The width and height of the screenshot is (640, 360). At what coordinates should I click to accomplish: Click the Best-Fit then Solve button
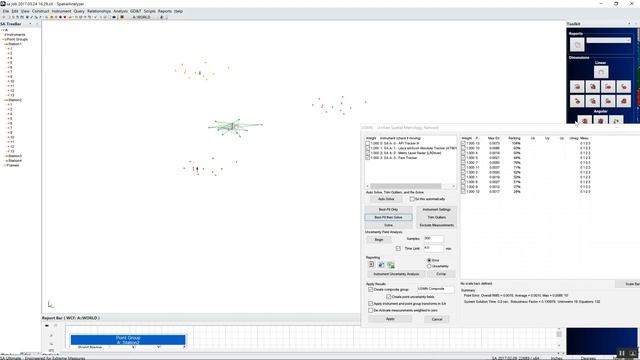(x=388, y=217)
